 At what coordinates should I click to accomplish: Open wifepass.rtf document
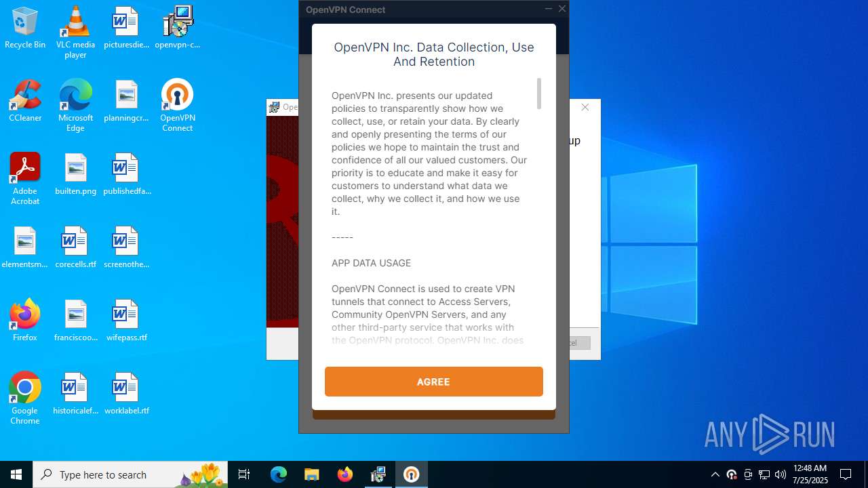(x=126, y=321)
